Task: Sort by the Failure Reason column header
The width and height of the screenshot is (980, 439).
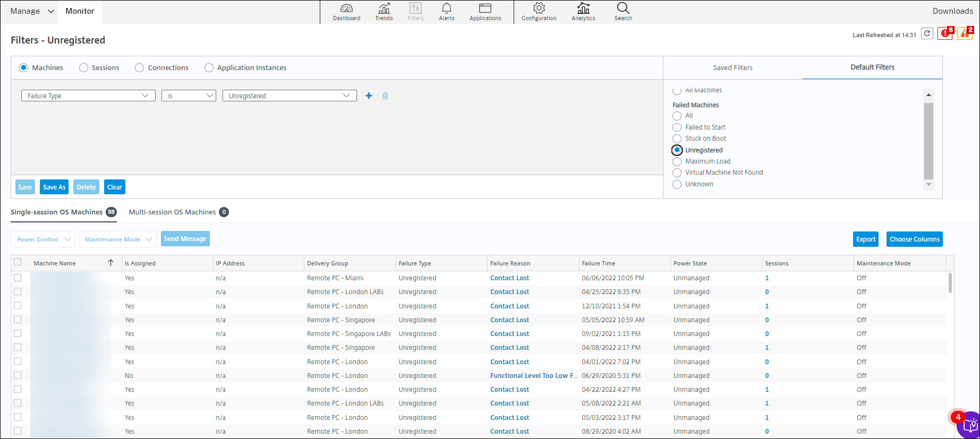Action: click(x=533, y=263)
